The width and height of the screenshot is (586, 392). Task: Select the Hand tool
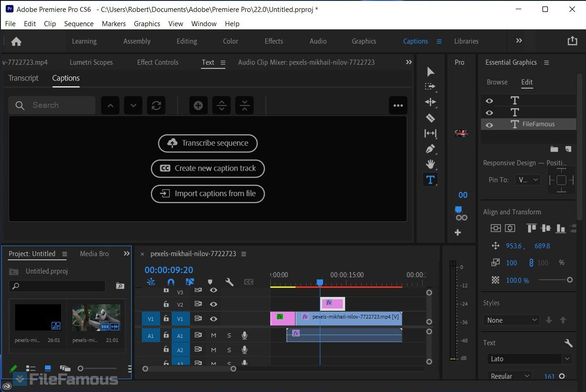(x=430, y=164)
